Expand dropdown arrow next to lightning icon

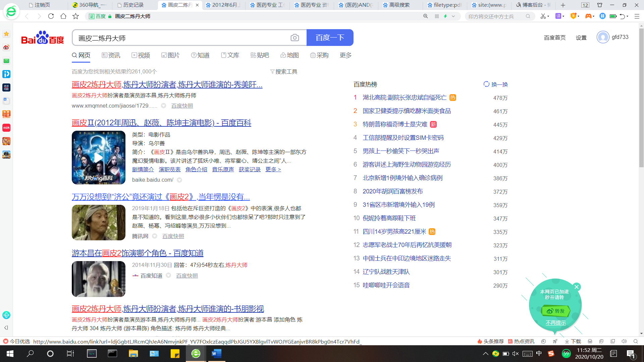(x=453, y=16)
